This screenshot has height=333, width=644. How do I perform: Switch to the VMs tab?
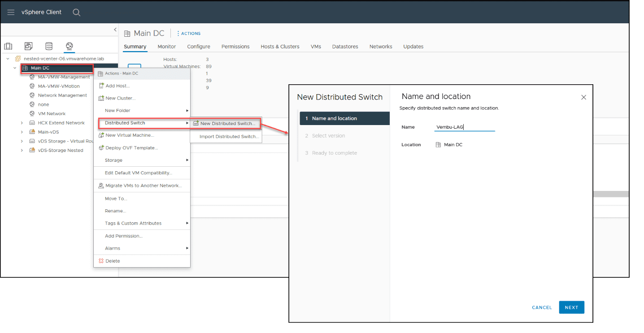316,47
